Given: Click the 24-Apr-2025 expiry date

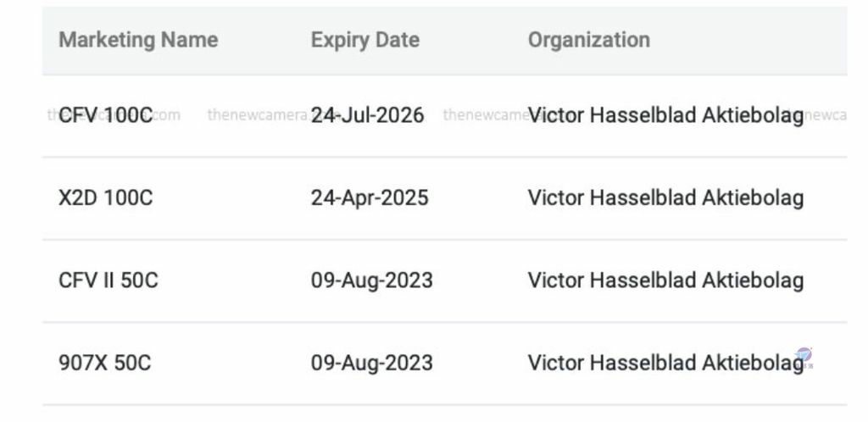Looking at the screenshot, I should coord(370,198).
